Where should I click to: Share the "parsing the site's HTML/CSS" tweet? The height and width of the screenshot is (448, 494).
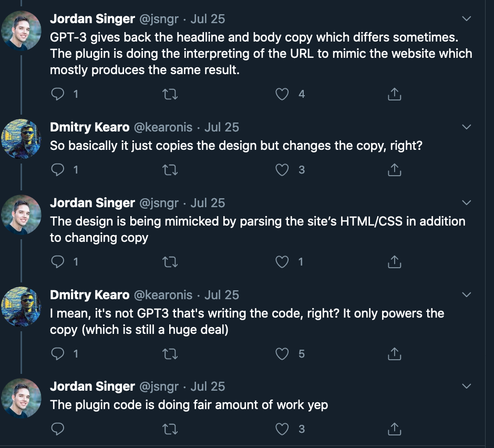394,261
